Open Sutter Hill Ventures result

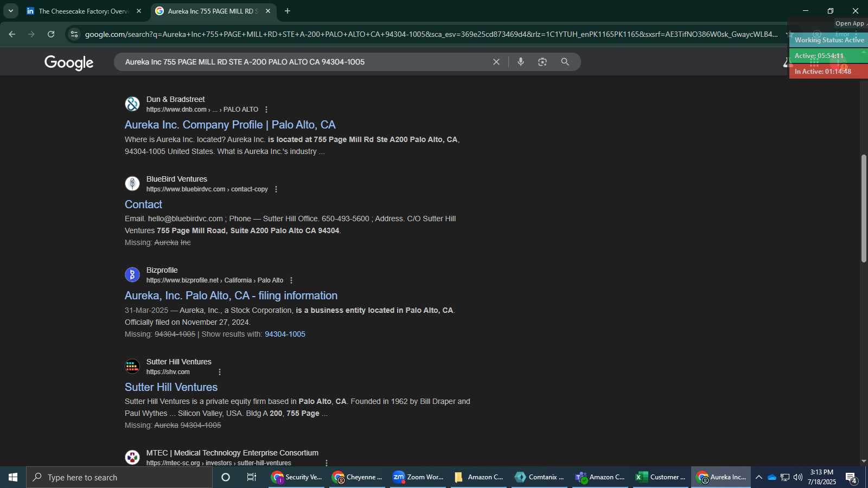coord(171,387)
